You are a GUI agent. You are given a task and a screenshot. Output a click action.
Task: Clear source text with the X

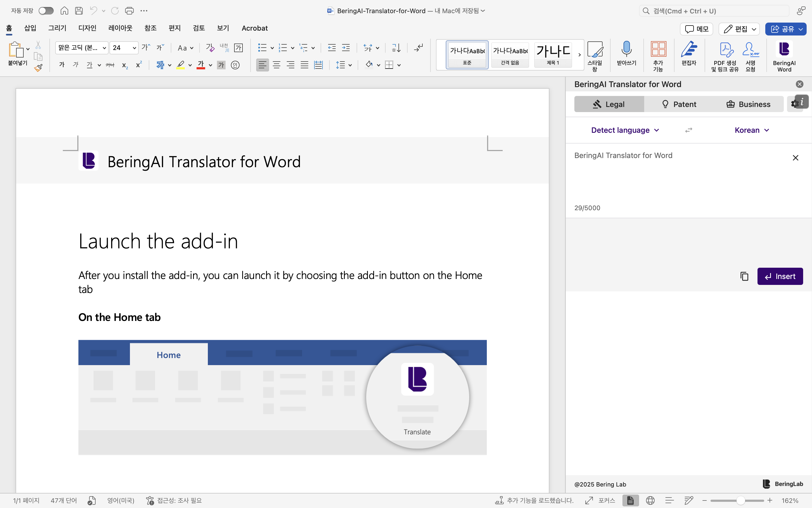pos(795,158)
